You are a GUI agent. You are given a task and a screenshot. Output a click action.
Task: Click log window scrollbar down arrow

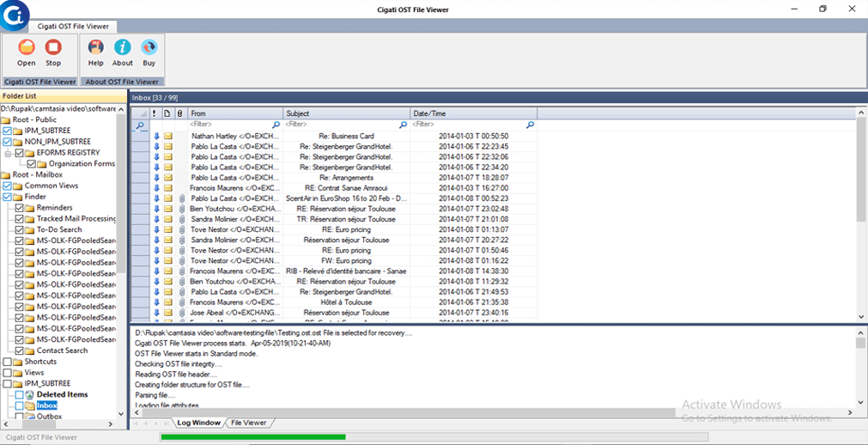tap(861, 402)
